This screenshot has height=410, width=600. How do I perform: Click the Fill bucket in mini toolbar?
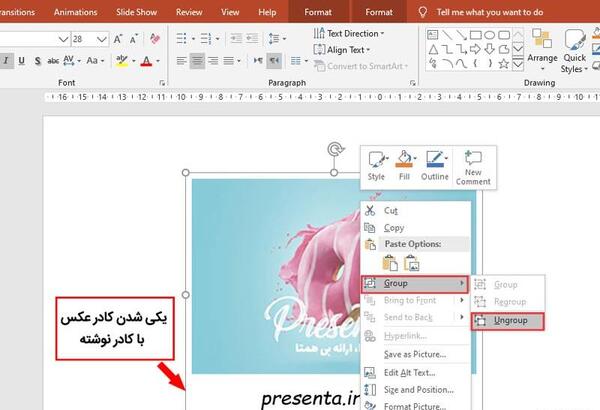point(404,166)
